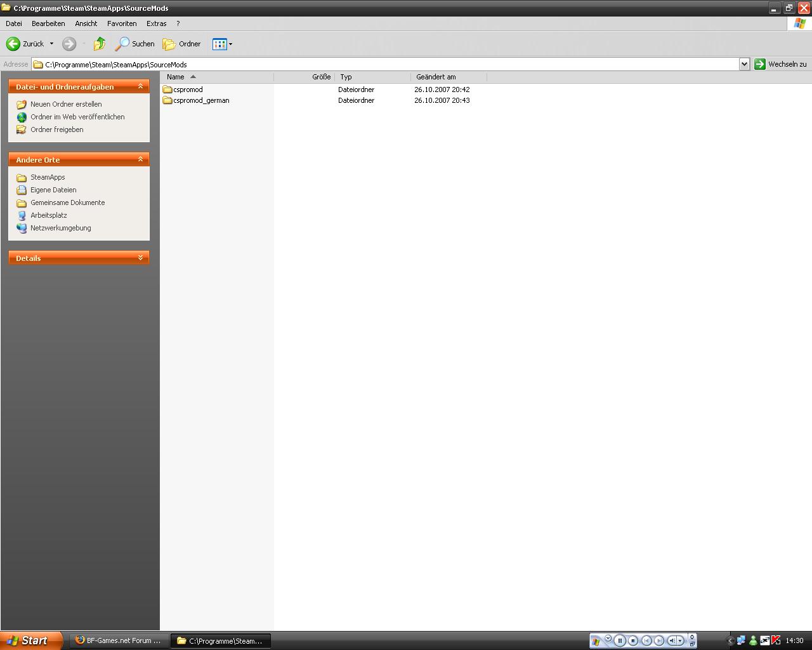Open the Favoriten menu
Image resolution: width=812 pixels, height=650 pixels.
pos(122,23)
